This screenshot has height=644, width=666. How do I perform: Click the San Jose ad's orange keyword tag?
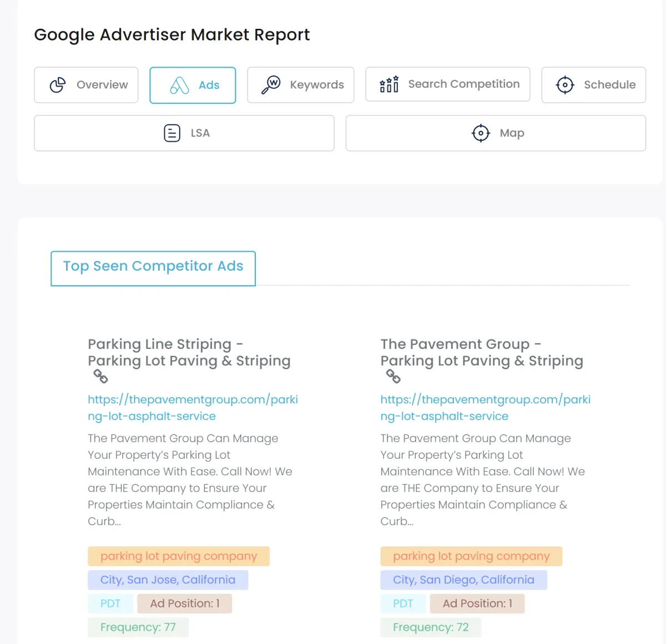point(179,556)
